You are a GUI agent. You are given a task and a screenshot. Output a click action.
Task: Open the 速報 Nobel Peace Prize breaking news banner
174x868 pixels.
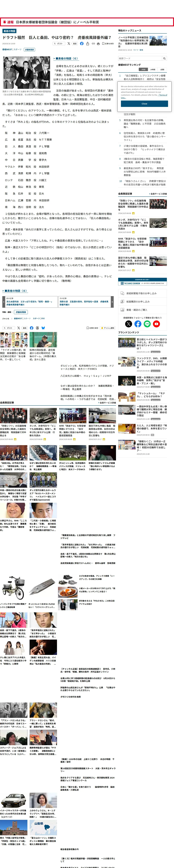pyautogui.click(x=87, y=22)
